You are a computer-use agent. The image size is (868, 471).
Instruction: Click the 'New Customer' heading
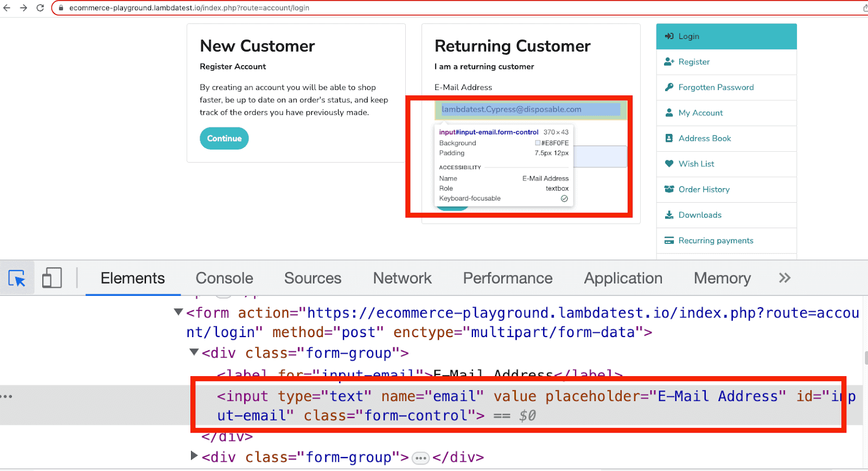(257, 46)
